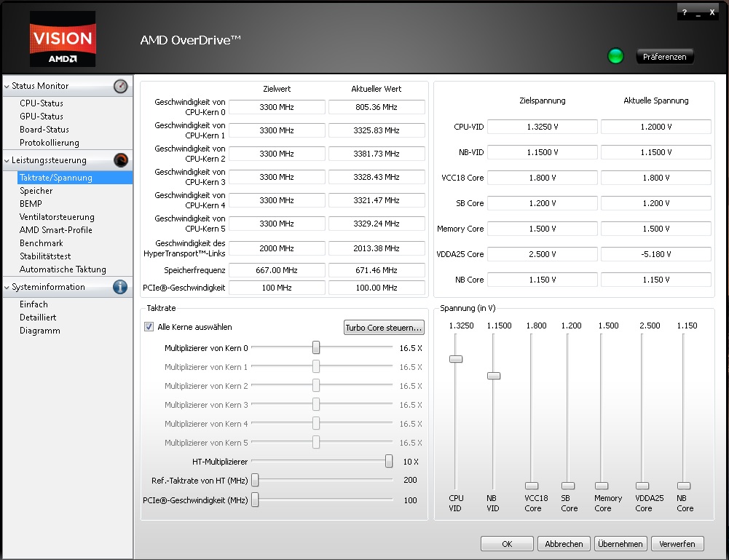Click CPU-VID Zielspannung 1.3250 V field
The height and width of the screenshot is (560, 729).
click(542, 127)
